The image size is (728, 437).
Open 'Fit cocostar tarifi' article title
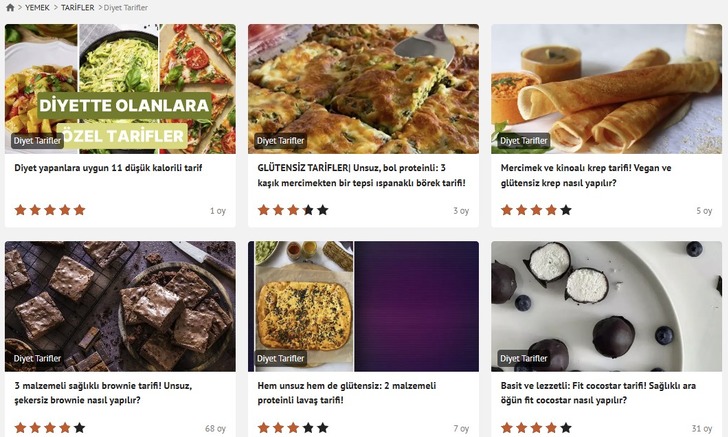coord(598,392)
